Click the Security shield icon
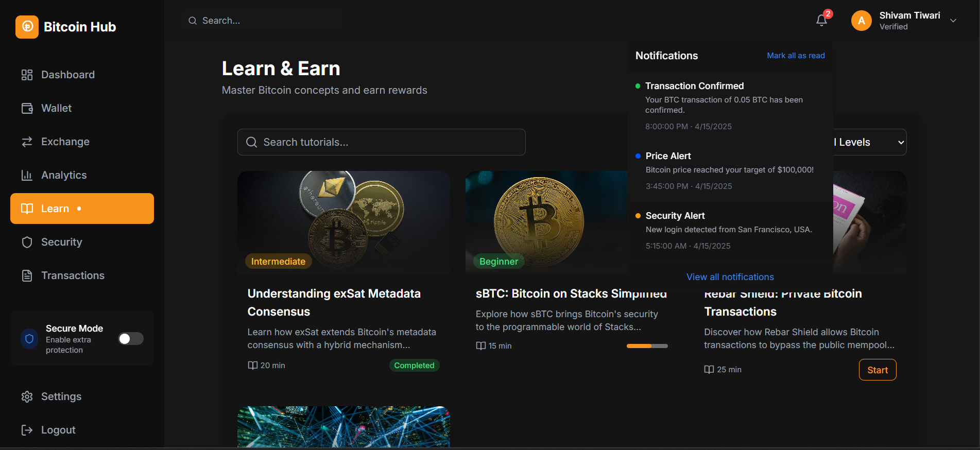 (27, 243)
